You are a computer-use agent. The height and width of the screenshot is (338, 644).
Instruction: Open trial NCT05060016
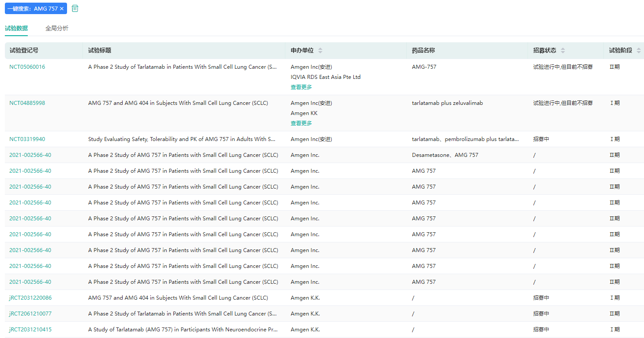pos(27,67)
